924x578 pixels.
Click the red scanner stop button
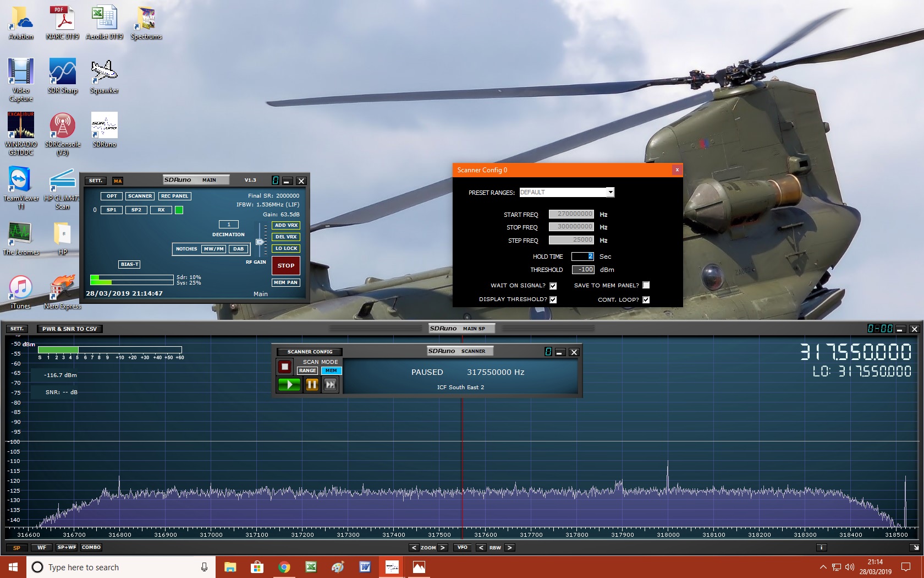click(x=284, y=367)
